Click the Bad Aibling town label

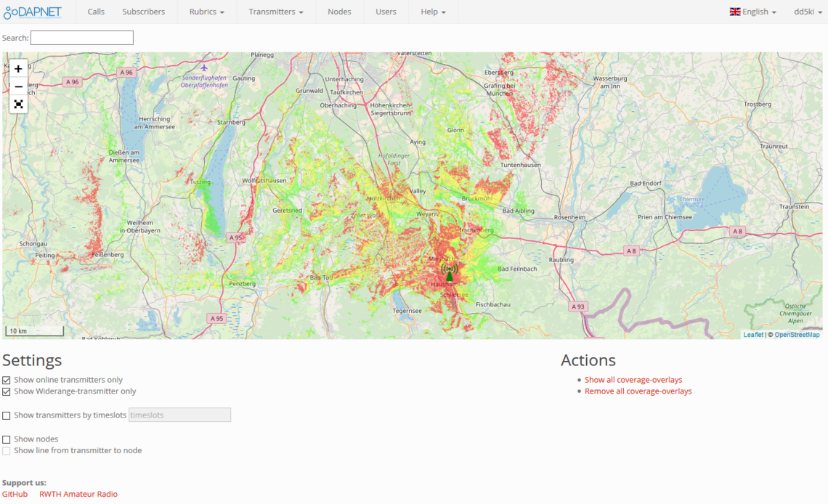point(518,211)
